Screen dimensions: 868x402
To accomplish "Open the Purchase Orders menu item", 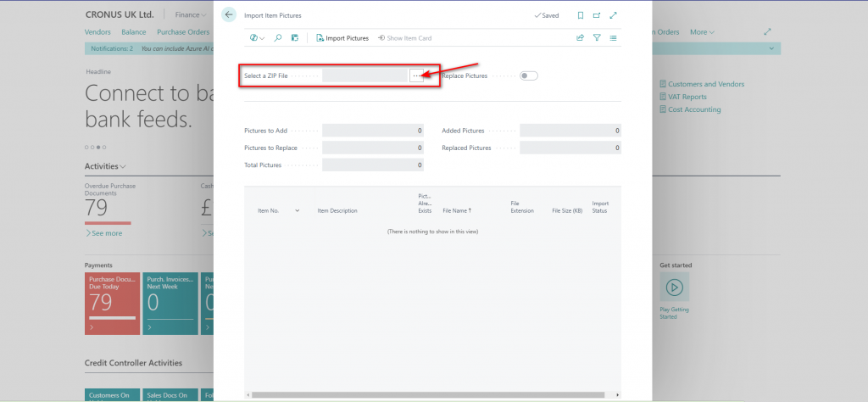I will [183, 32].
